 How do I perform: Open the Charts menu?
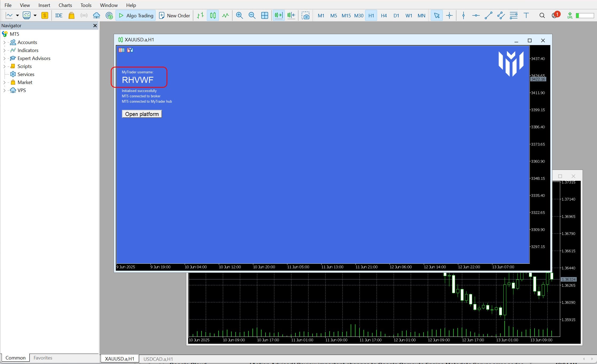coord(65,5)
